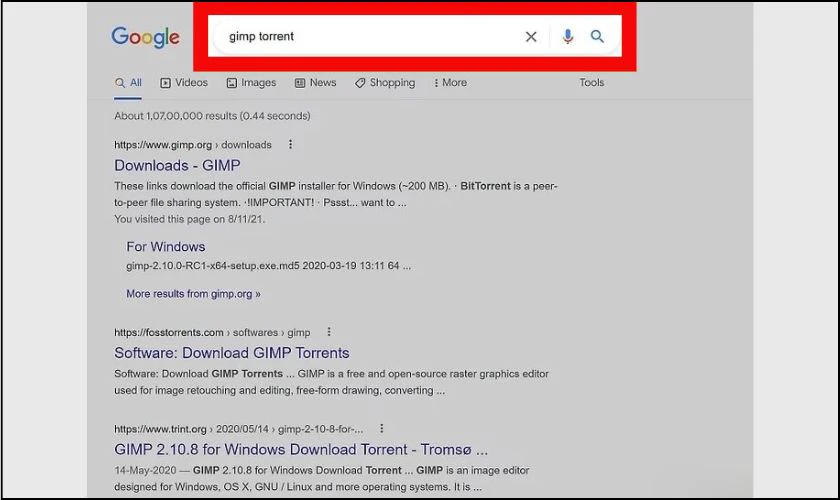Start voice search with microphone icon
This screenshot has height=500, width=840.
(x=568, y=36)
